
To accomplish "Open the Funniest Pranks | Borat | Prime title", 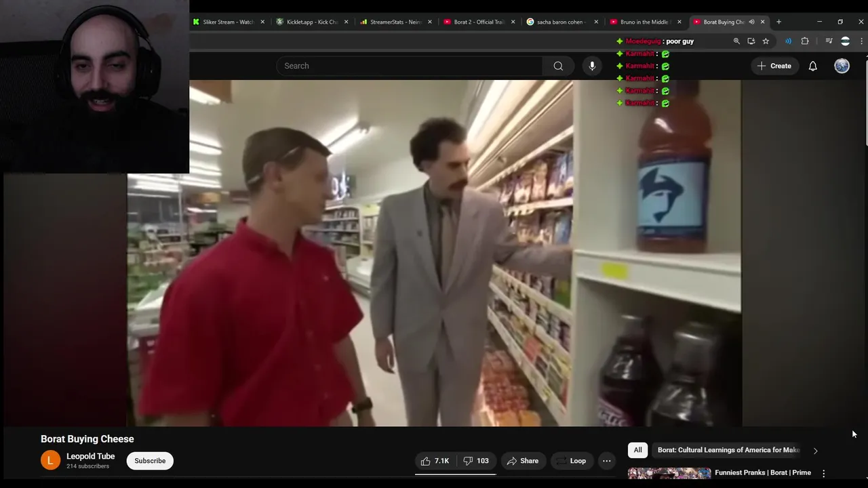I will click(763, 472).
